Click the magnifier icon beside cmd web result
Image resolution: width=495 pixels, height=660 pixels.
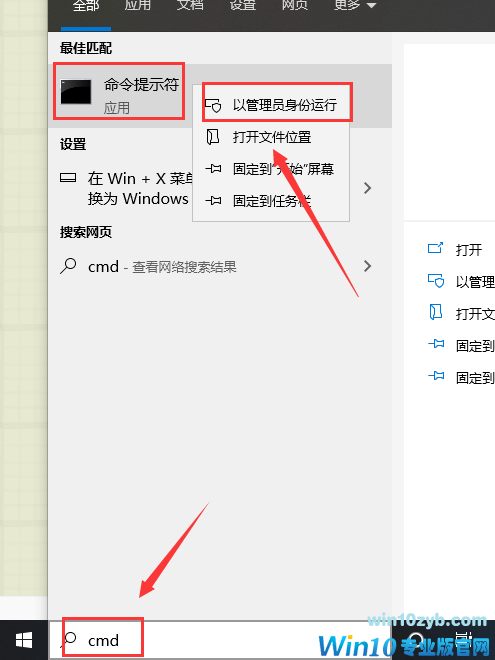coord(68,266)
